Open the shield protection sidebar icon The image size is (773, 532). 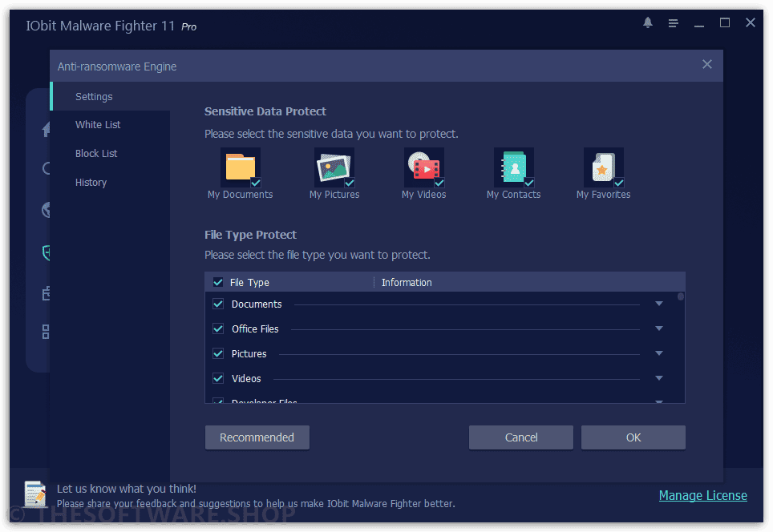pyautogui.click(x=46, y=252)
